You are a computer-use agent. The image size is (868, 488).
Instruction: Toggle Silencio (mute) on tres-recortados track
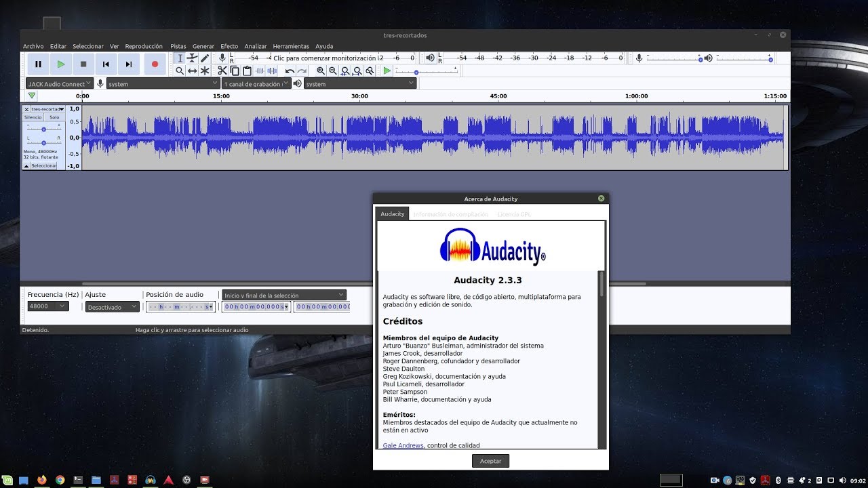click(33, 117)
